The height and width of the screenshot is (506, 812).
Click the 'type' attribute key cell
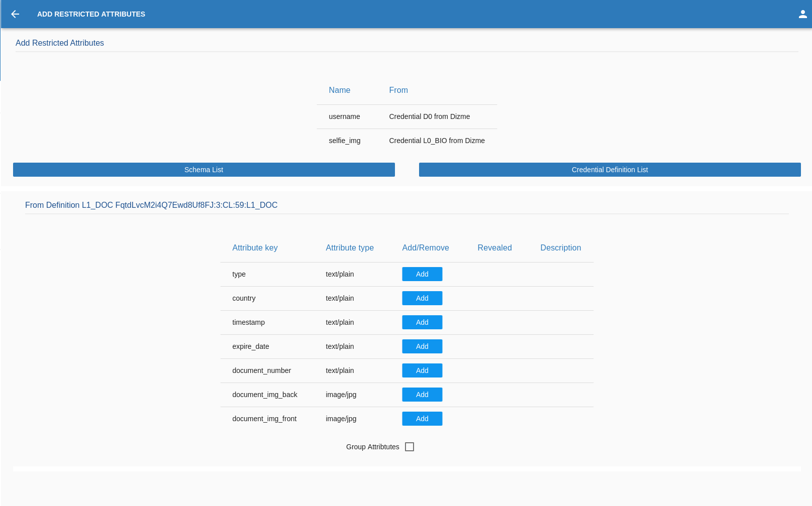(x=239, y=274)
